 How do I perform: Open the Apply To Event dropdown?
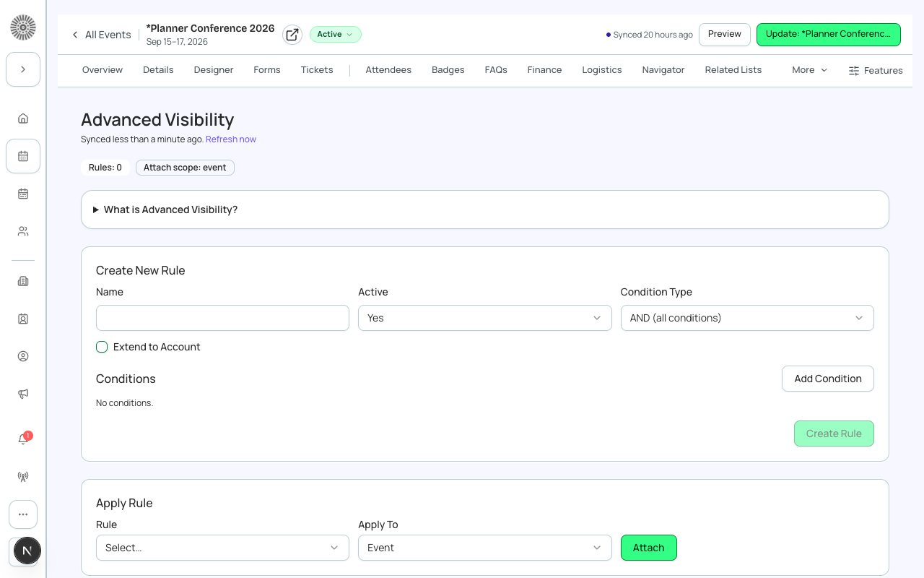coord(485,548)
